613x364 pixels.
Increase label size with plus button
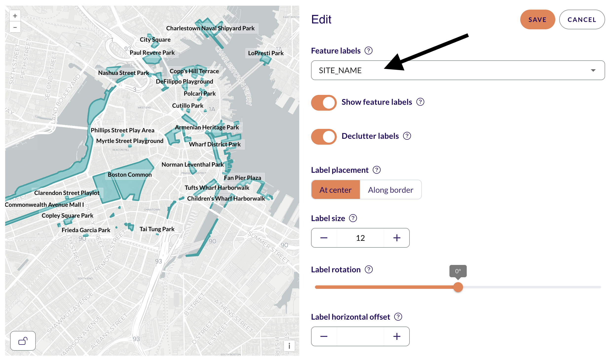click(397, 238)
